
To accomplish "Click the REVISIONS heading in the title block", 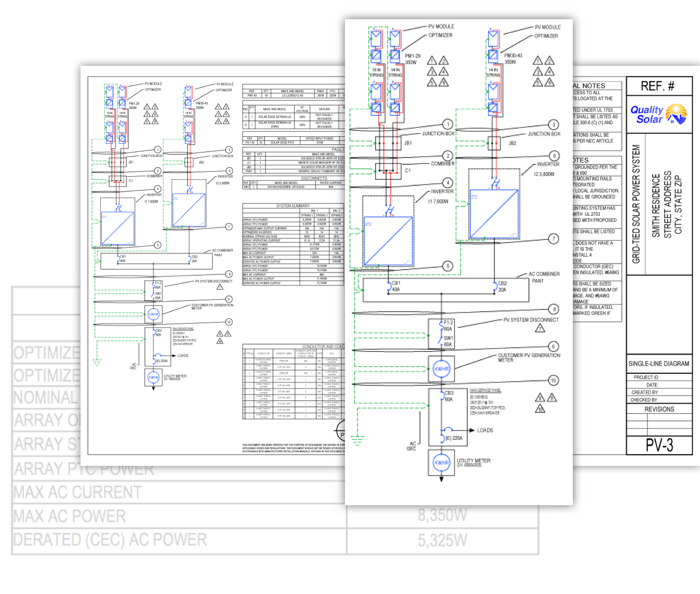I will tap(659, 409).
